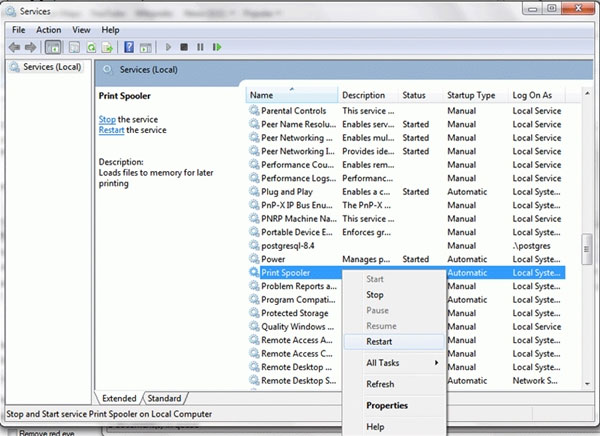This screenshot has height=436, width=600.
Task: Click the Restart the service link
Action: point(112,130)
